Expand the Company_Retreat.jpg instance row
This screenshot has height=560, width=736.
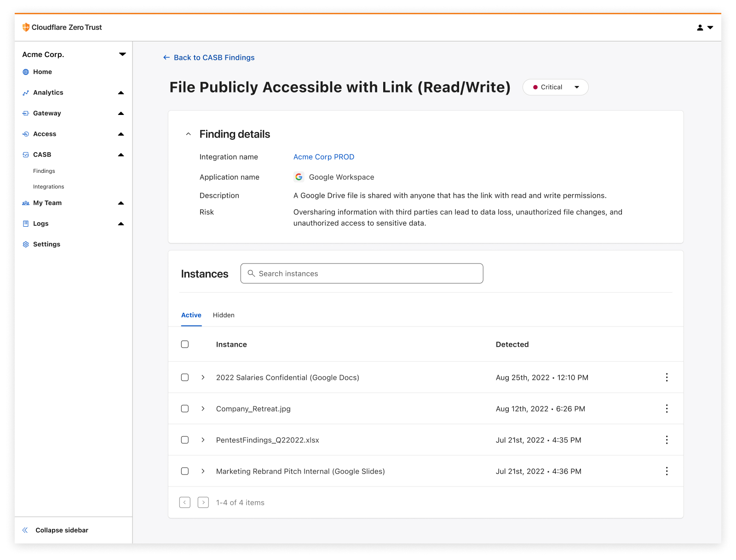[203, 409]
